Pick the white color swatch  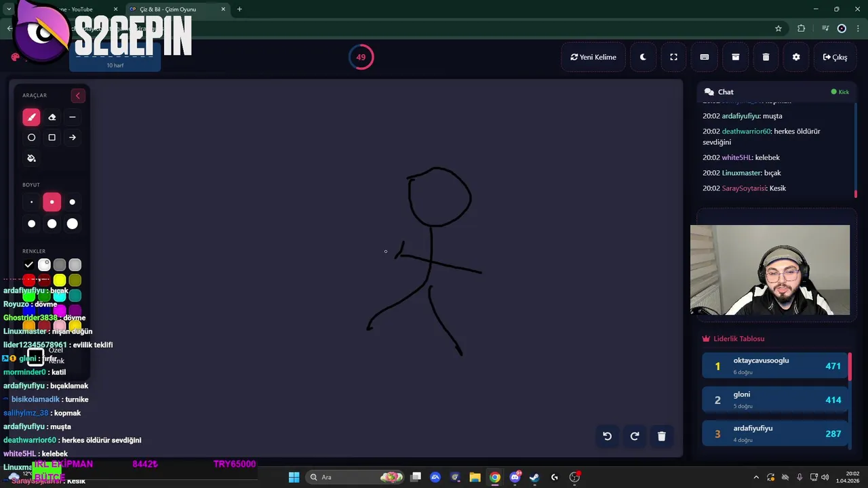[x=44, y=265]
